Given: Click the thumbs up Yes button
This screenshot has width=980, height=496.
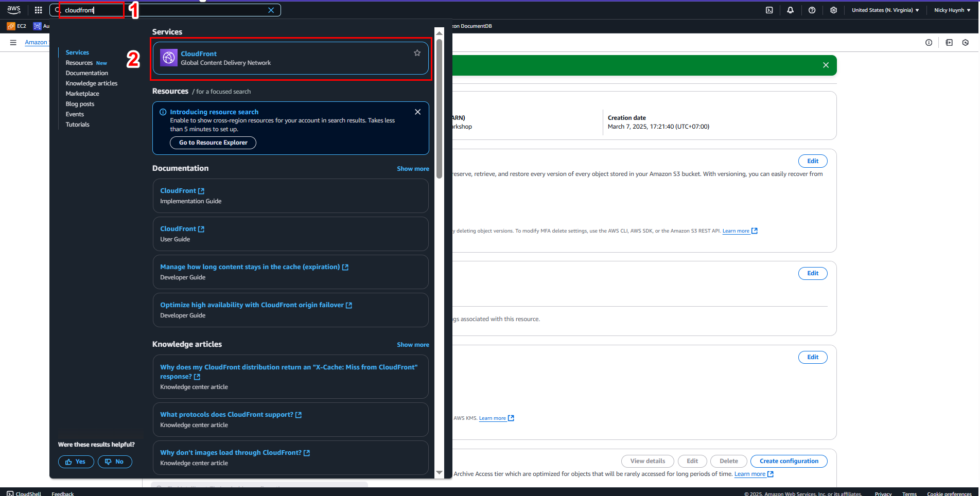Looking at the screenshot, I should pos(76,462).
